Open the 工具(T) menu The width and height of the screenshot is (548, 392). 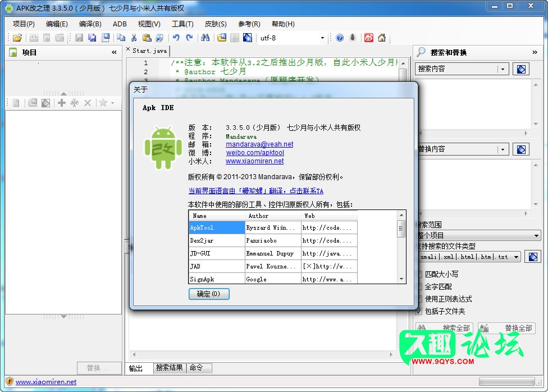click(x=182, y=24)
